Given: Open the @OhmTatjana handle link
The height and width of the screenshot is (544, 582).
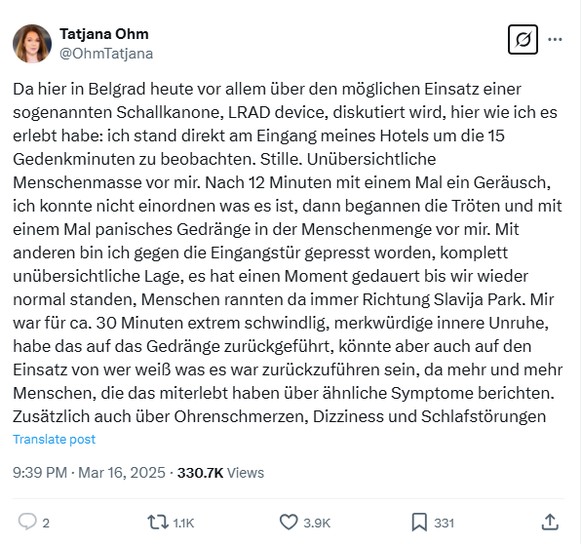Looking at the screenshot, I should click(x=106, y=53).
